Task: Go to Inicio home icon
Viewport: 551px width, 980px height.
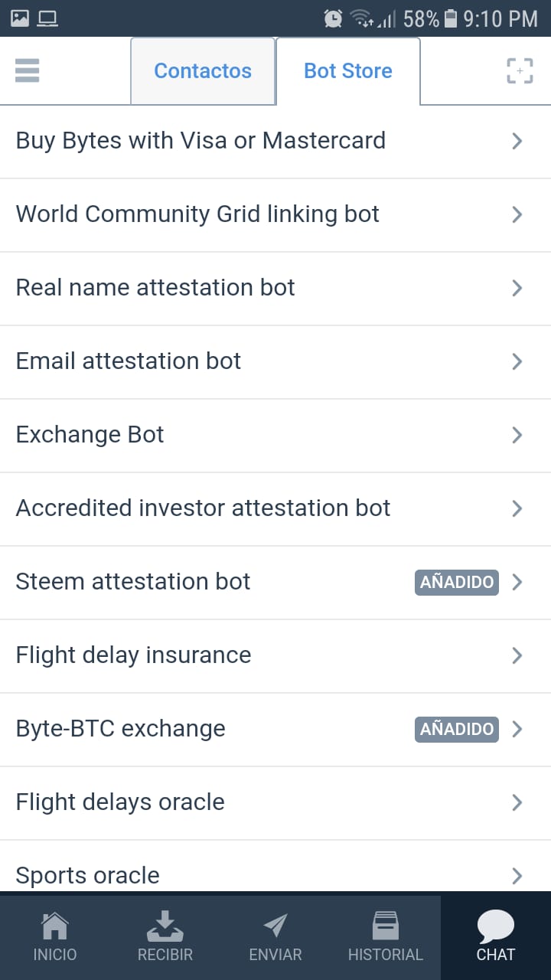Action: click(55, 927)
